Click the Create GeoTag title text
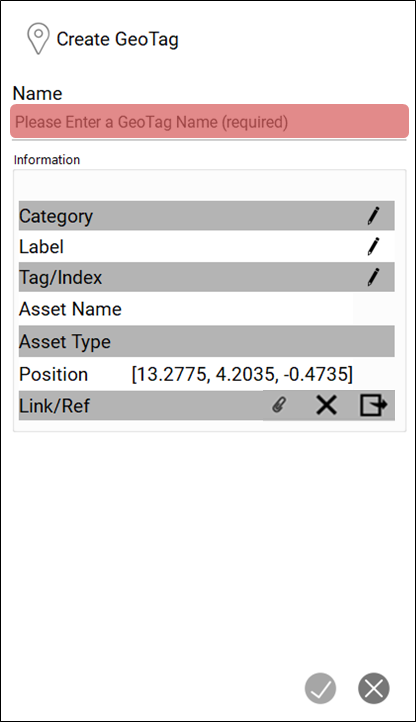This screenshot has height=722, width=416. 117,39
